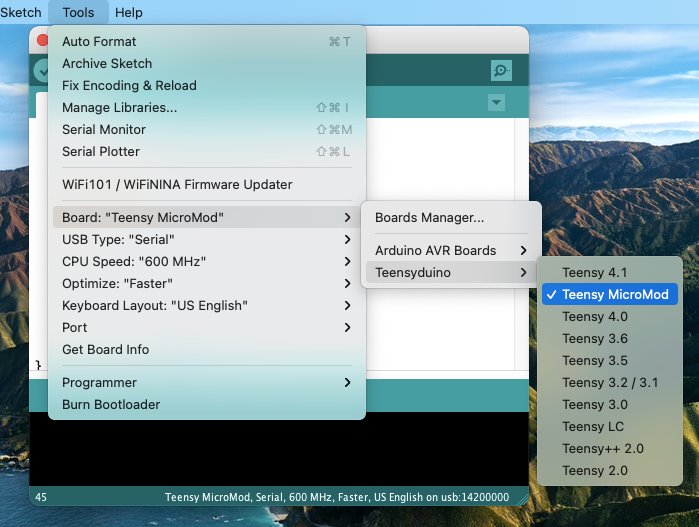The image size is (699, 527).
Task: Expand the Programmer submenu
Action: pyautogui.click(x=207, y=382)
